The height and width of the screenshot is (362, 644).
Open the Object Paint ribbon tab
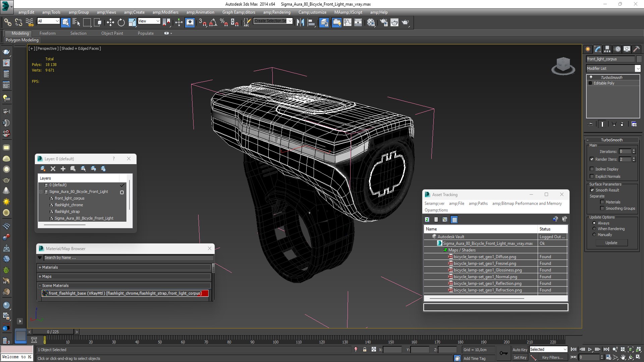[112, 33]
